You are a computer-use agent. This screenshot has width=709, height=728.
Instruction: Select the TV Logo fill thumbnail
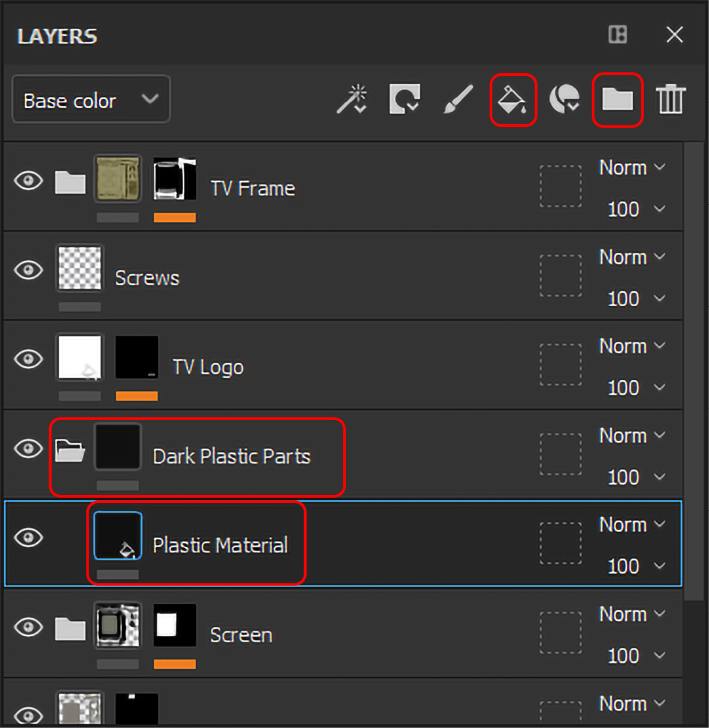pos(79,357)
